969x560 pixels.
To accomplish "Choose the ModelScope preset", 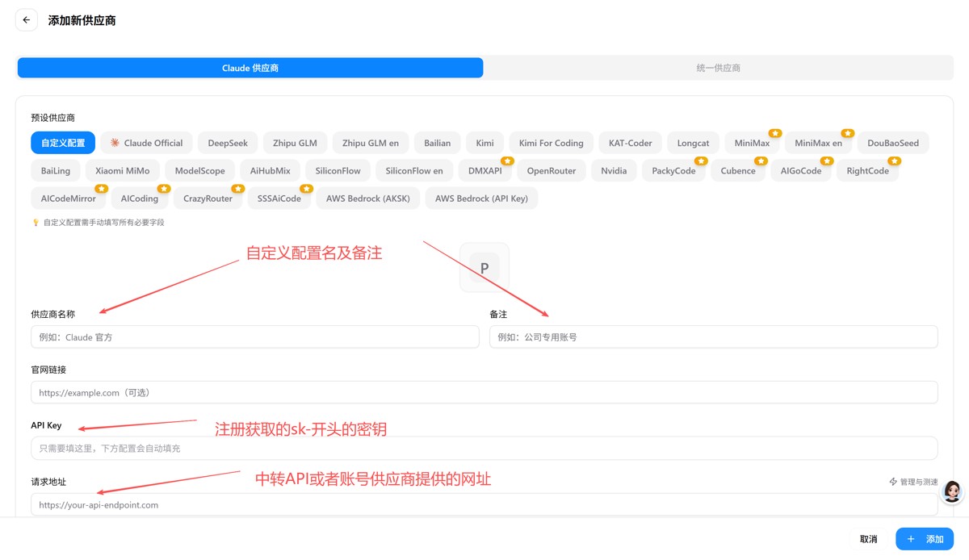I will (200, 170).
